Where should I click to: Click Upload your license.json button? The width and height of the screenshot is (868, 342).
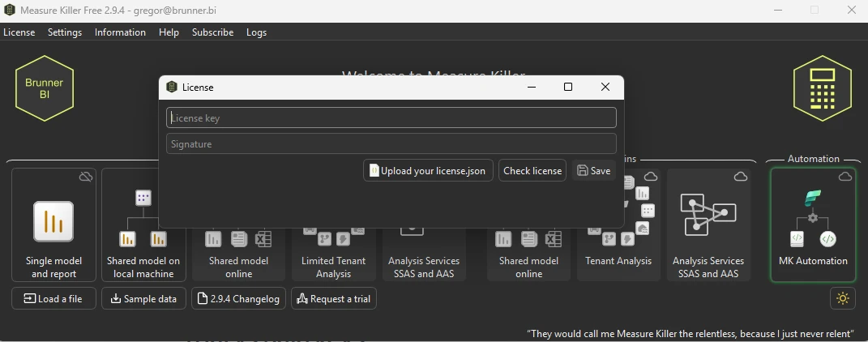click(428, 170)
